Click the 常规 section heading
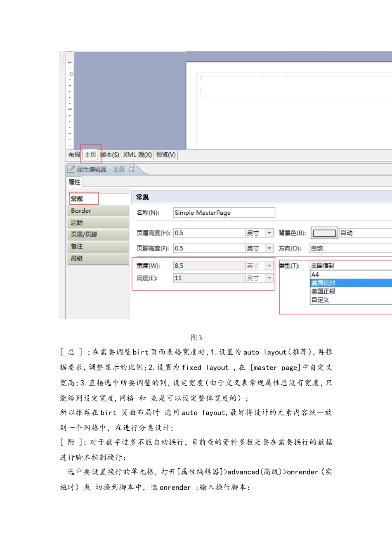The image size is (392, 555). 142,197
